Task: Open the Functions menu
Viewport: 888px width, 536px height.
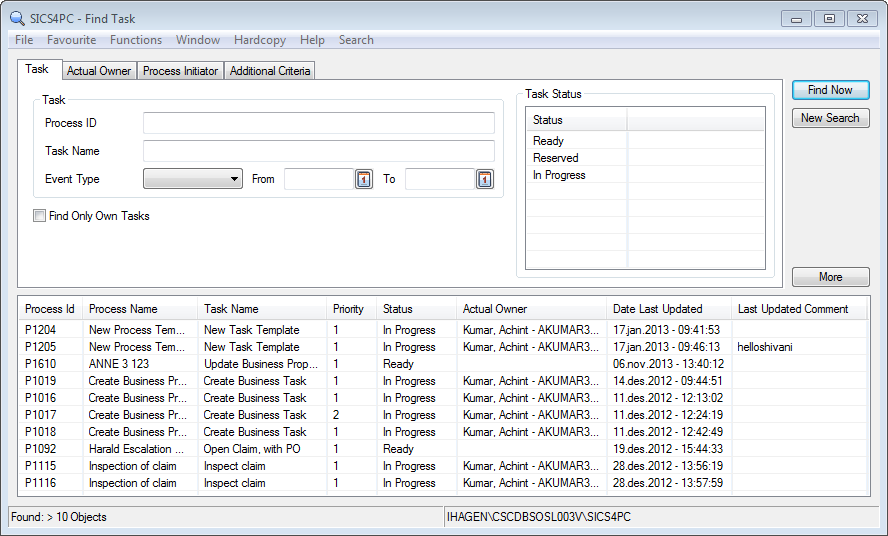Action: pos(136,40)
